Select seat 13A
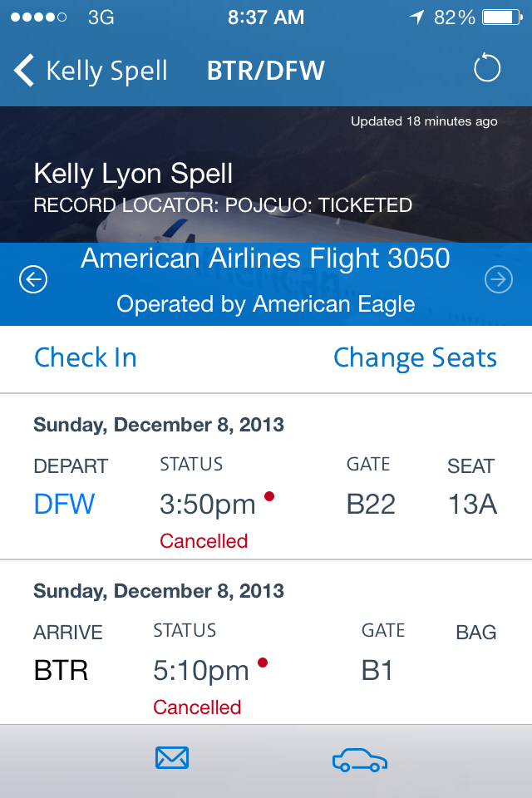 coord(472,504)
